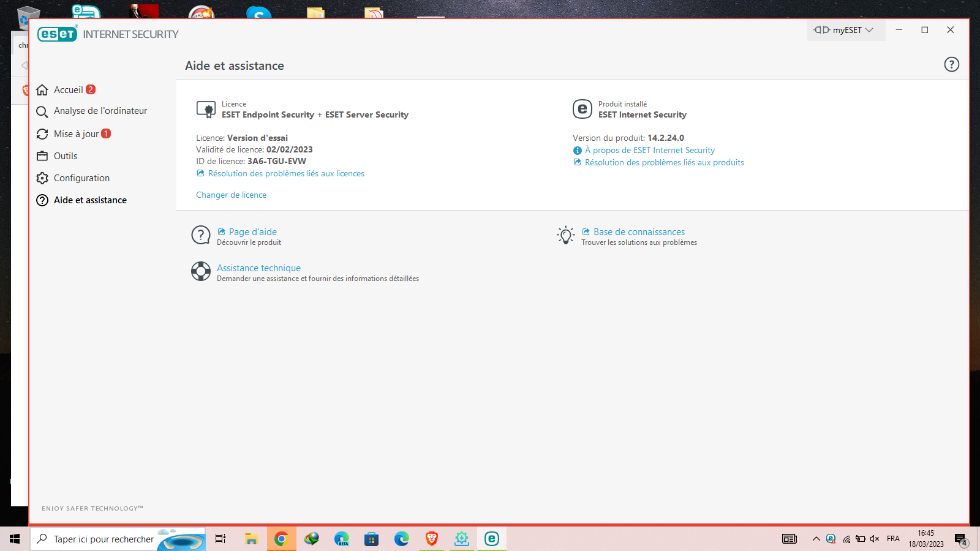This screenshot has height=551, width=980.
Task: Click the ESET product installed 'e' icon
Action: coord(582,110)
